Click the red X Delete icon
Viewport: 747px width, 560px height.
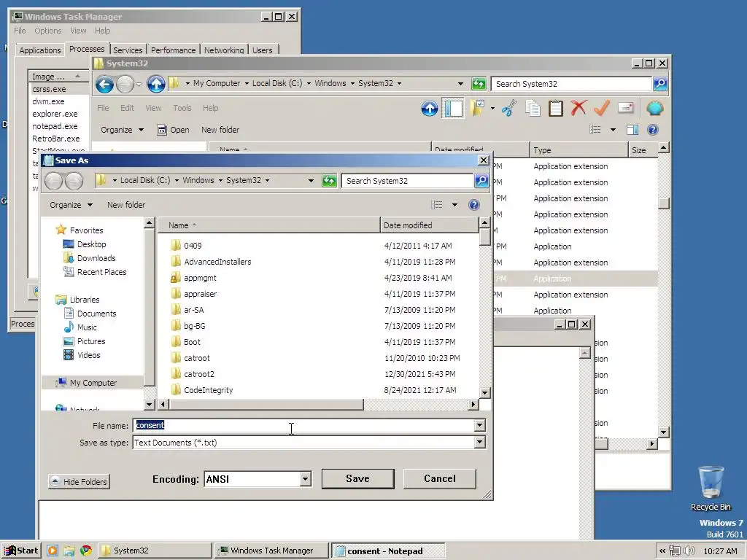click(578, 109)
